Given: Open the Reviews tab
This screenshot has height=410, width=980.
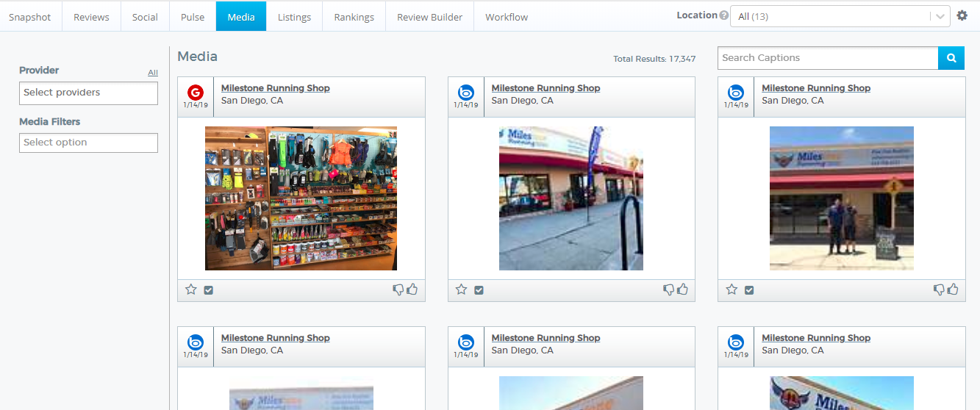Looking at the screenshot, I should [x=91, y=17].
